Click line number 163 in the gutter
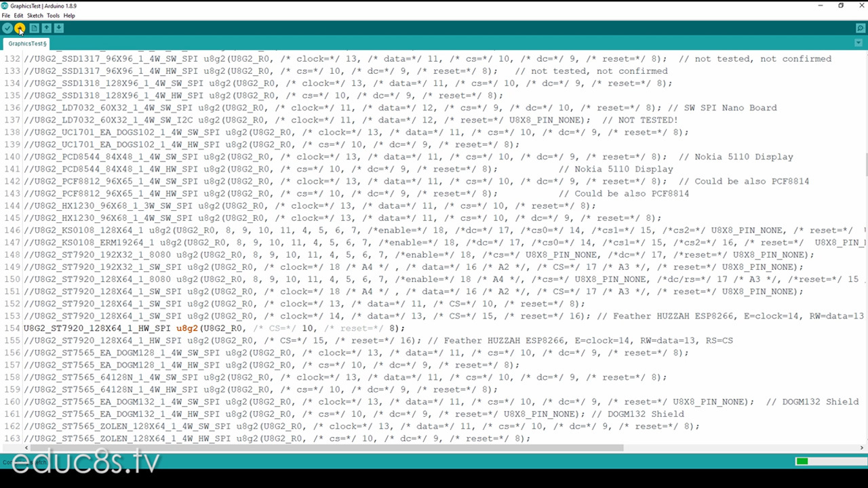Viewport: 868px width, 488px height. [x=12, y=439]
